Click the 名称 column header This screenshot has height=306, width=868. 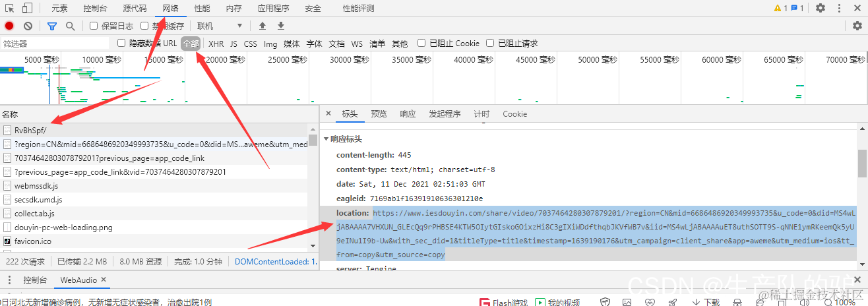(158, 114)
